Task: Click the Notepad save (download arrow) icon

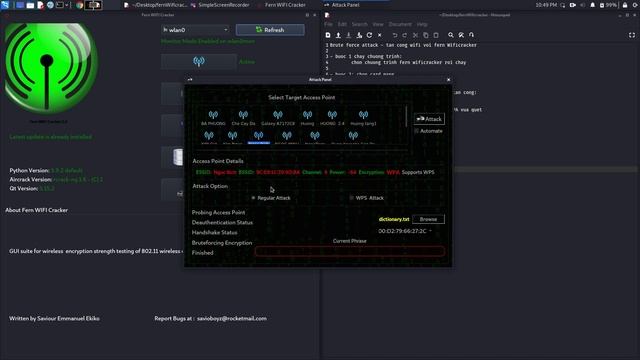Action: [x=349, y=35]
